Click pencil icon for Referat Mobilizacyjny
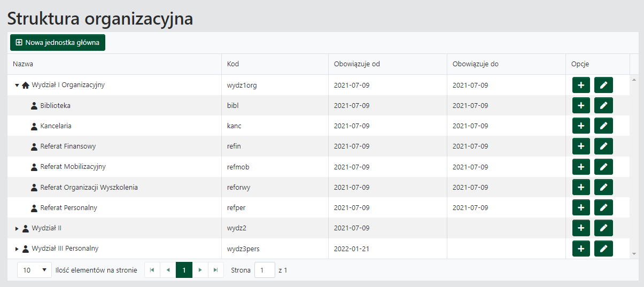 pos(603,167)
